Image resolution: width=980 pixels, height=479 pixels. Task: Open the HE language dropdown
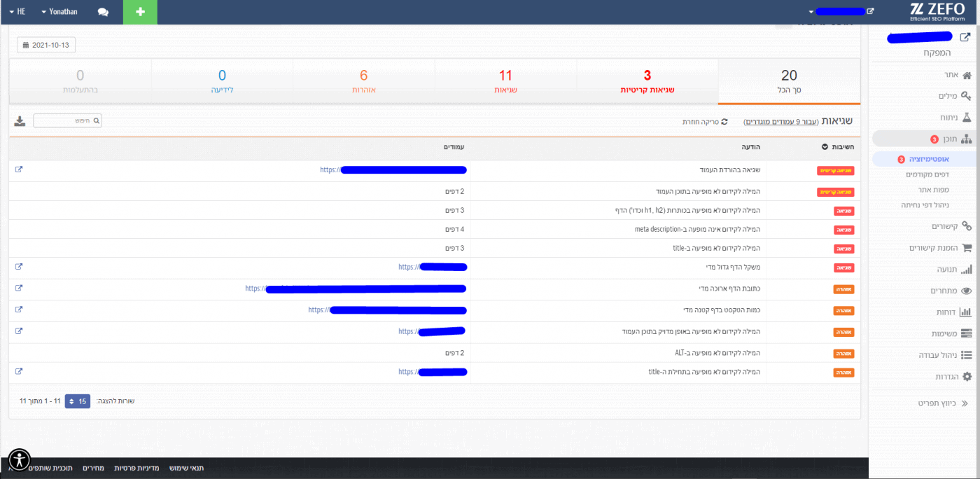(x=17, y=12)
